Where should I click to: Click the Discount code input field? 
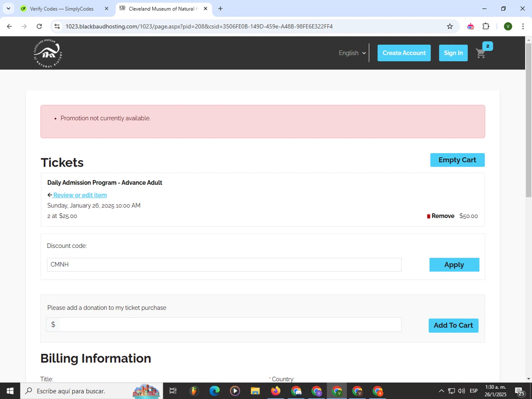click(x=224, y=265)
